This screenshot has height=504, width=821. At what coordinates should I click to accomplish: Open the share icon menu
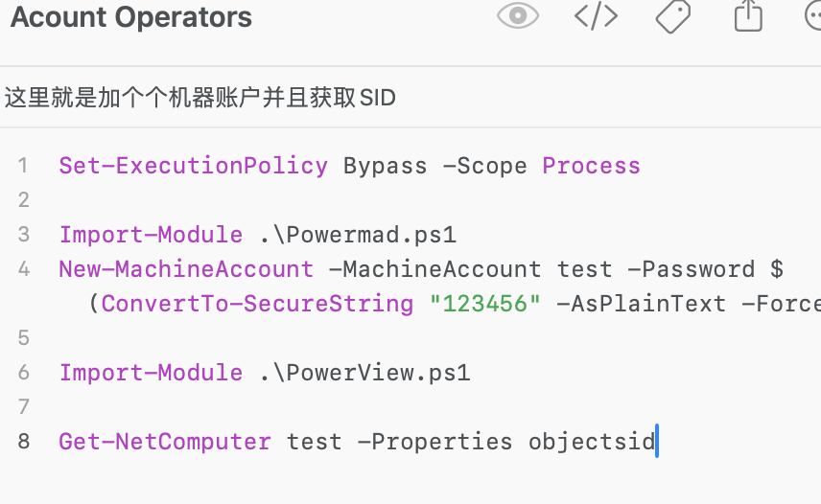[748, 15]
